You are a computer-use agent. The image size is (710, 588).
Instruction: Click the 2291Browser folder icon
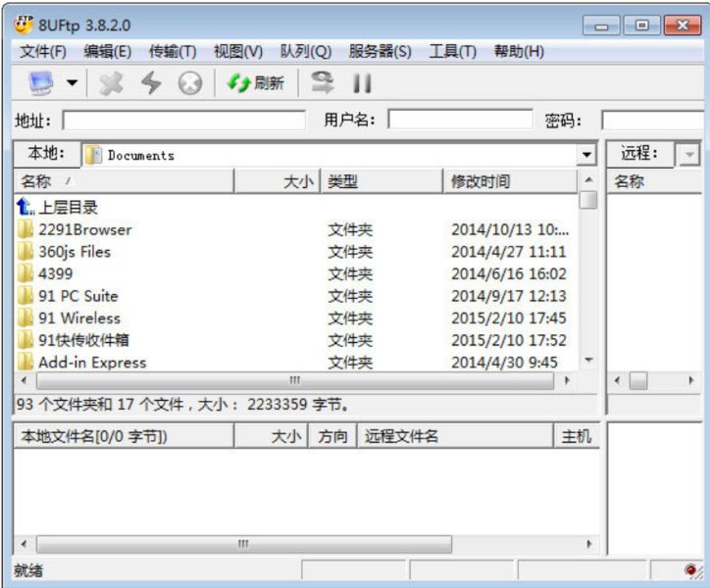click(x=25, y=229)
